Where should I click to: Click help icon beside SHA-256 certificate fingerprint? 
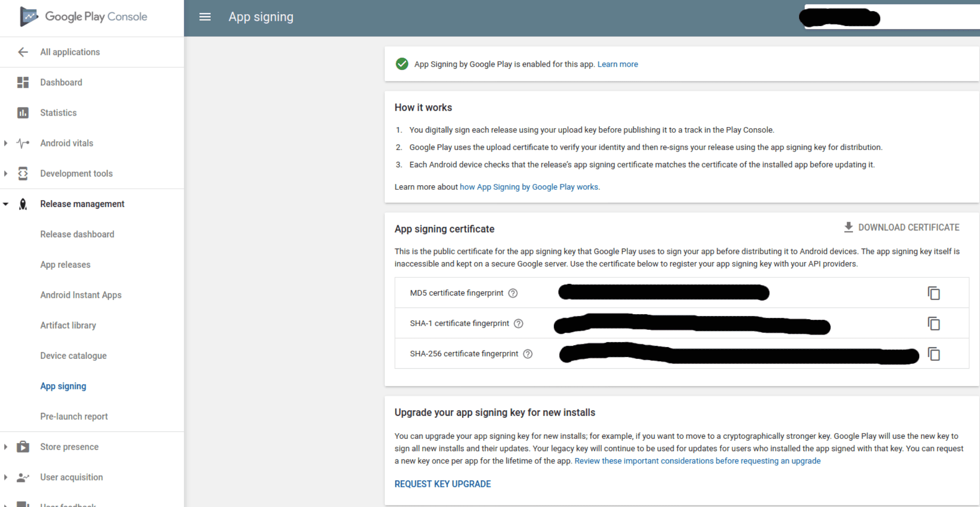tap(528, 354)
